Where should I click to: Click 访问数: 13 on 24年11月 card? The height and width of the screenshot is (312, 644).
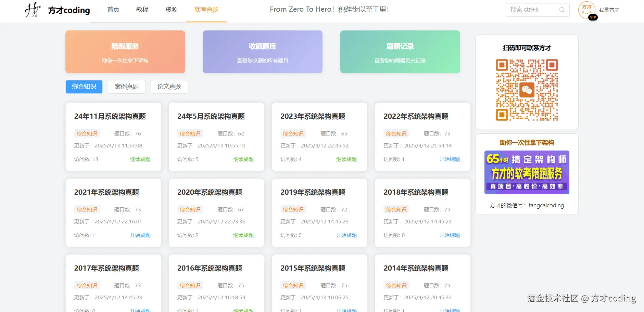click(x=86, y=159)
